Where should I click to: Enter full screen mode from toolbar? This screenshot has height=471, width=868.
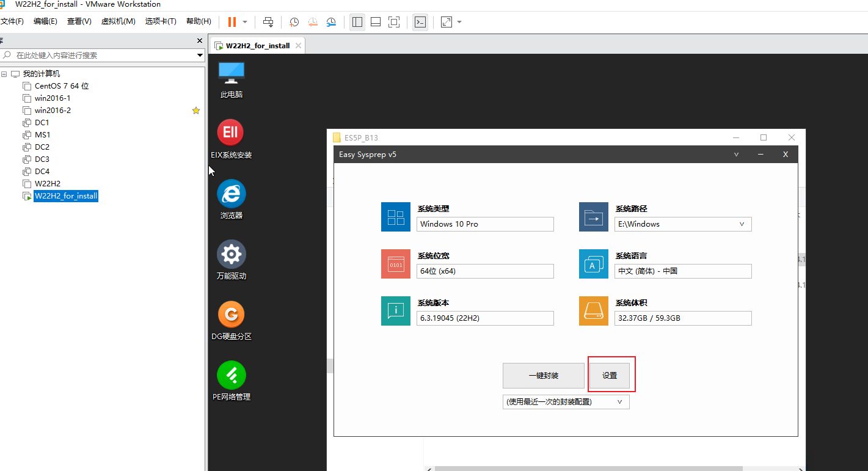point(394,22)
